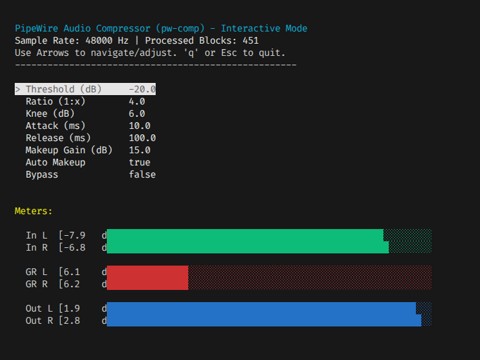Select the highlighted Threshold (dB) row
Viewport: 480px width, 360px height.
85,89
